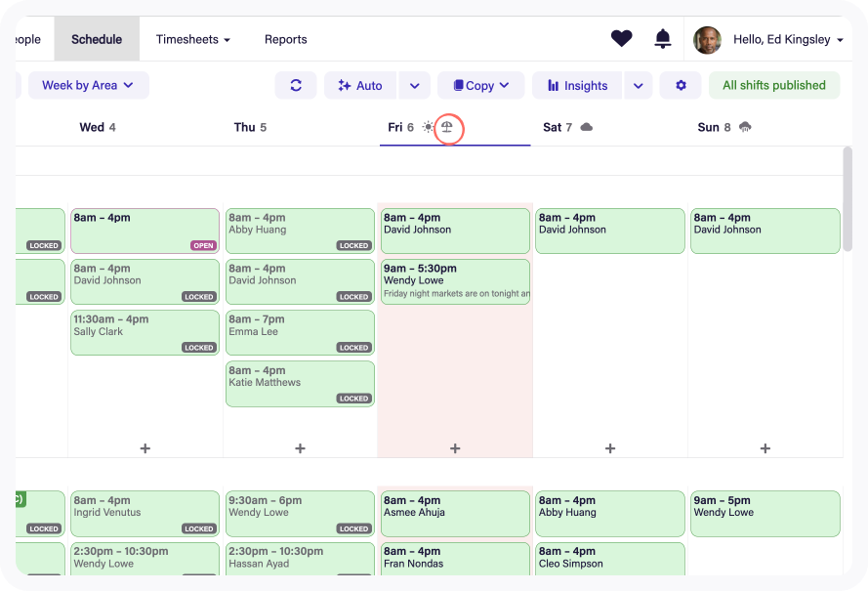Viewport: 868px width, 591px height.
Task: Expand the arrow next to Auto button
Action: tap(414, 86)
